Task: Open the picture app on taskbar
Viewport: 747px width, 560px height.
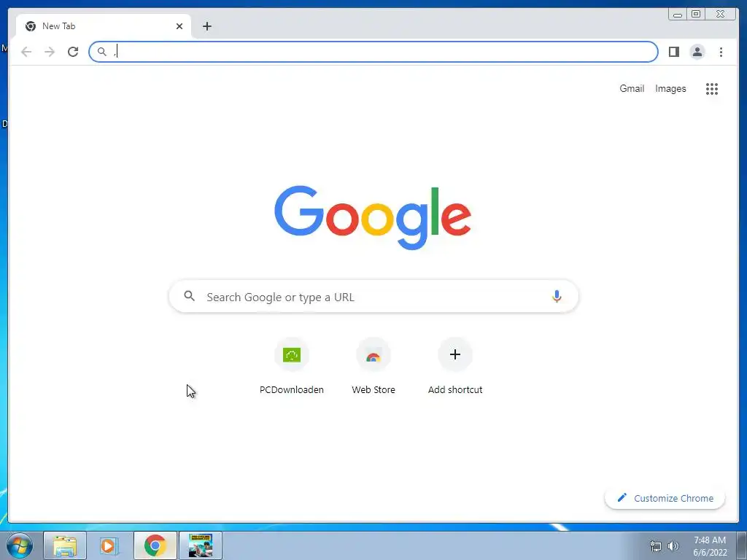Action: [200, 545]
